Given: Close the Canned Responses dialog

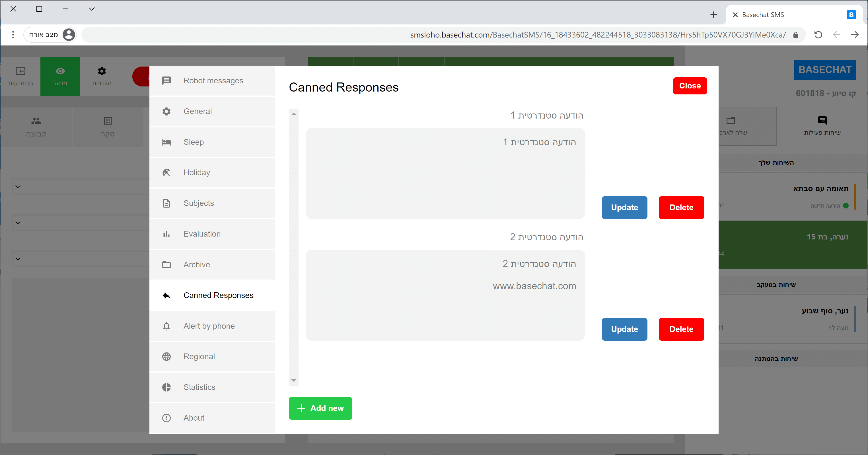Looking at the screenshot, I should point(689,86).
